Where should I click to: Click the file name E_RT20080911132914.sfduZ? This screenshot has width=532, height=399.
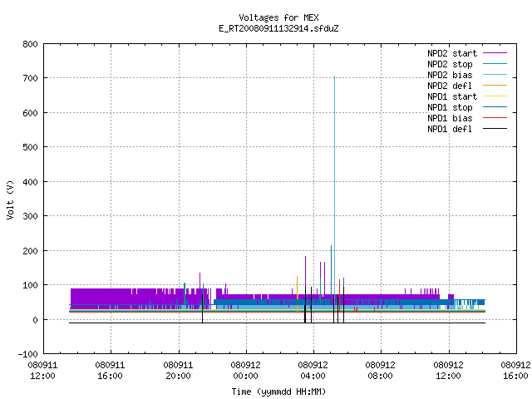point(278,28)
